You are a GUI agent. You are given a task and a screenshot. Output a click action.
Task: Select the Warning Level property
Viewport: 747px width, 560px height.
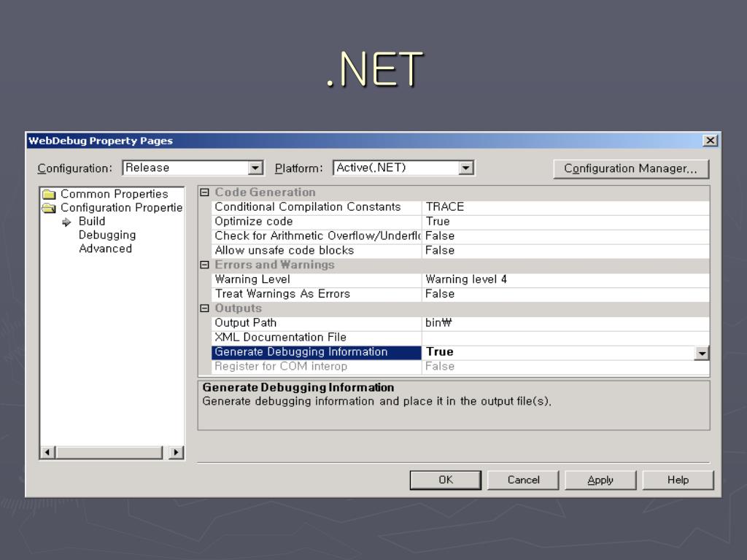tap(317, 279)
